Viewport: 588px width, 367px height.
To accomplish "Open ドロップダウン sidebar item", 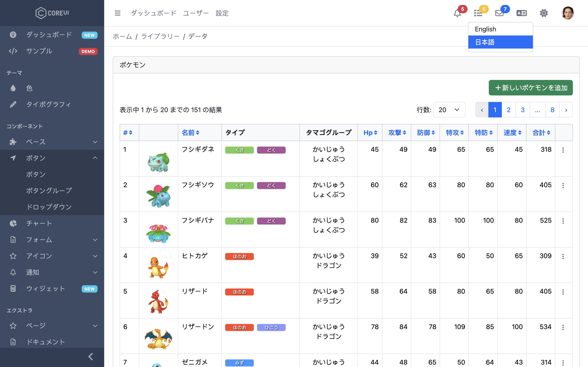I will coord(49,207).
